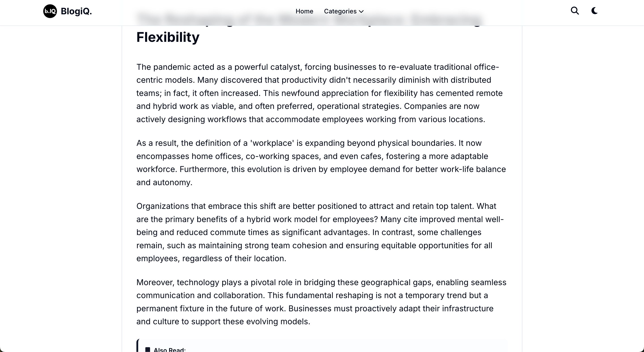Click the phrase "co-working spaces"
The width and height of the screenshot is (644, 352).
[282, 156]
